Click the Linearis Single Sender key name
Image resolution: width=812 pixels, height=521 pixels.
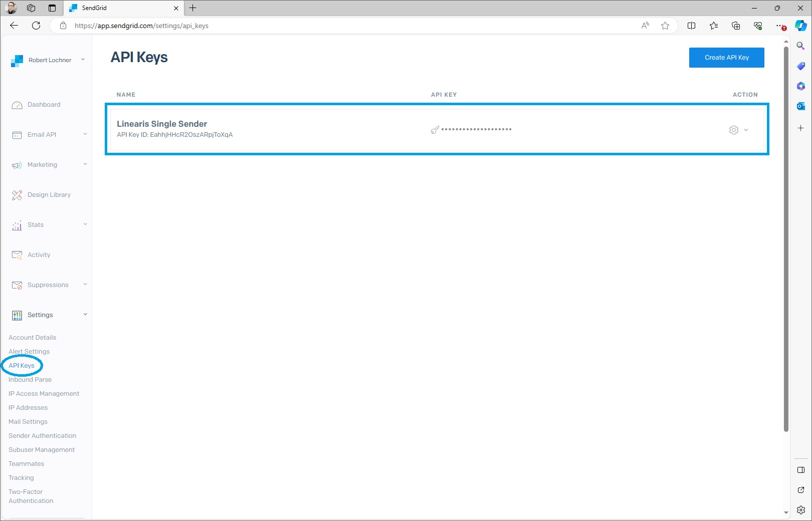tap(162, 124)
